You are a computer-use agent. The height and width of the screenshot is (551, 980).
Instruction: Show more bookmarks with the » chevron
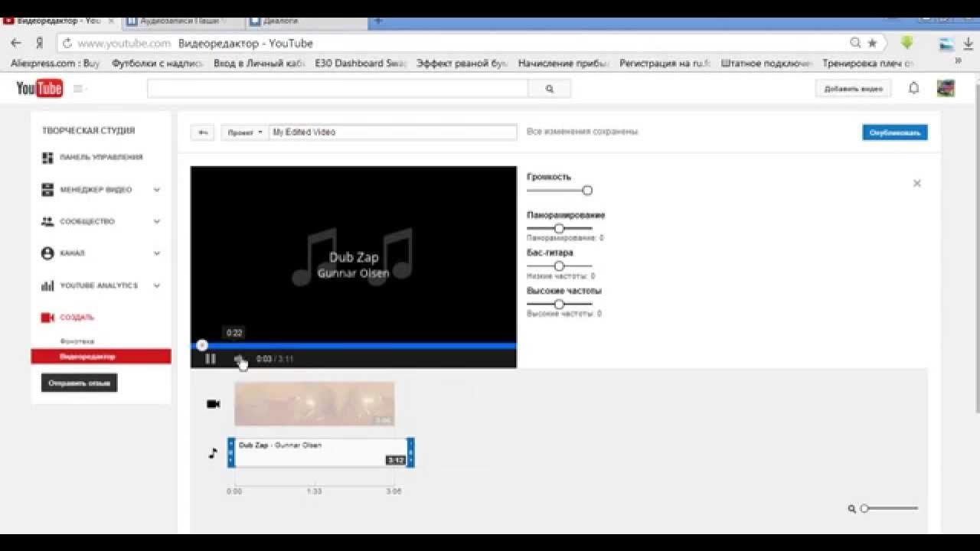[x=958, y=60]
